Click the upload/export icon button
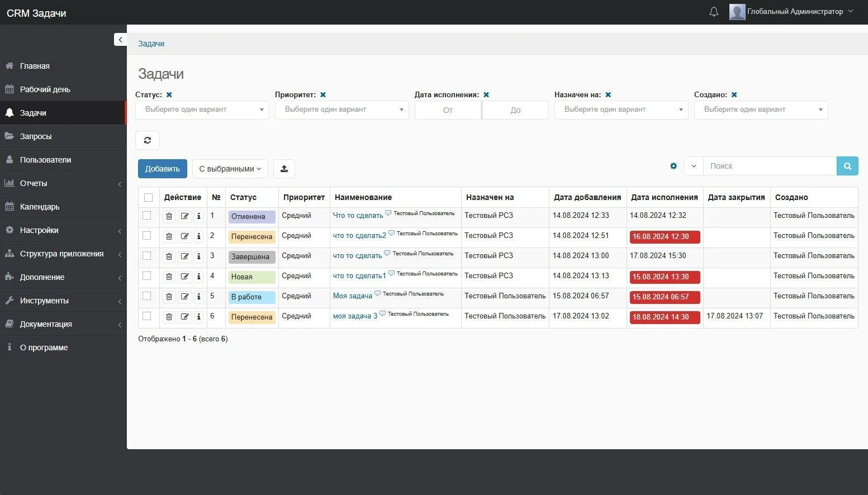 coord(284,169)
